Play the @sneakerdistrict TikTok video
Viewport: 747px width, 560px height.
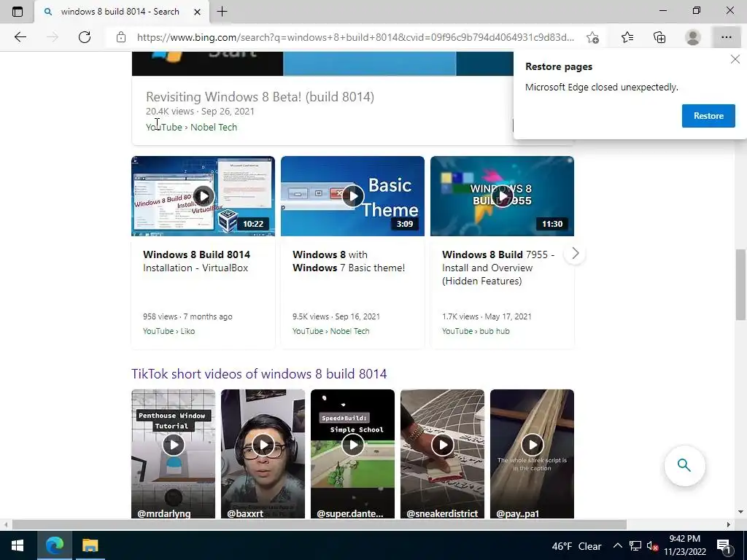pos(443,445)
